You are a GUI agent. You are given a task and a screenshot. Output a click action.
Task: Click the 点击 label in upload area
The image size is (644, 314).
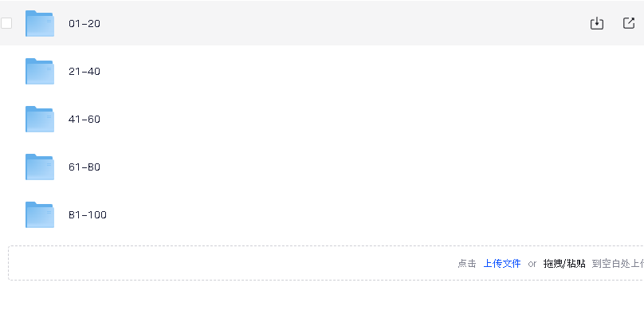click(x=467, y=264)
